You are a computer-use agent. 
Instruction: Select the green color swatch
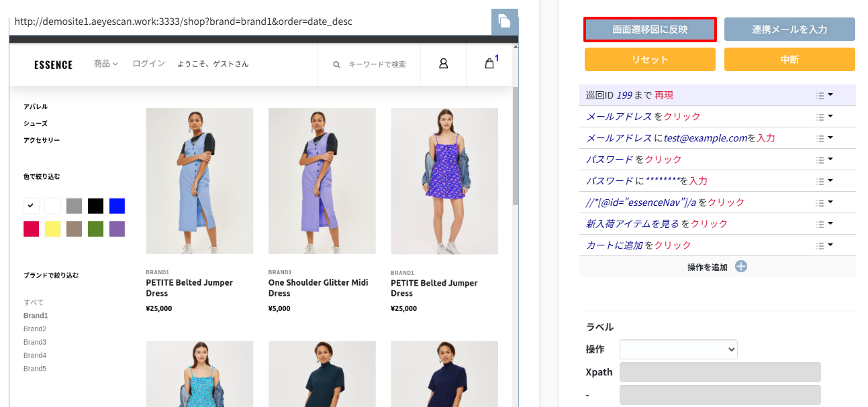[x=96, y=229]
